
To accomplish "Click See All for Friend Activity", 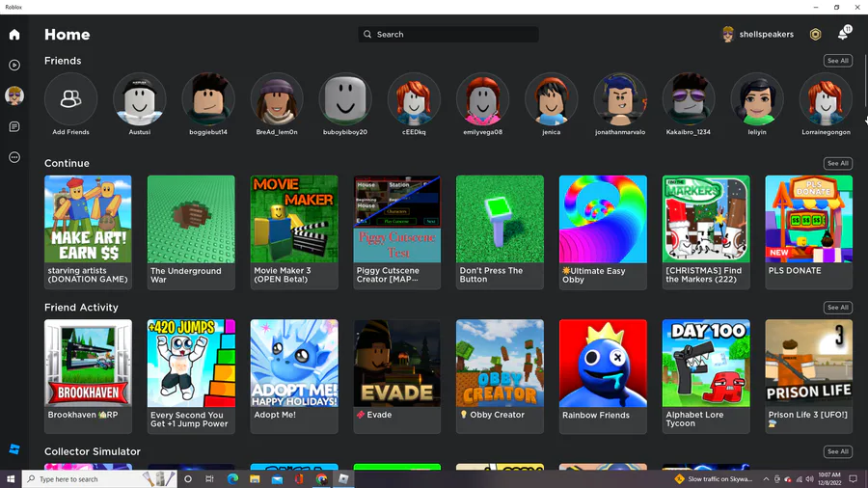I will (837, 308).
